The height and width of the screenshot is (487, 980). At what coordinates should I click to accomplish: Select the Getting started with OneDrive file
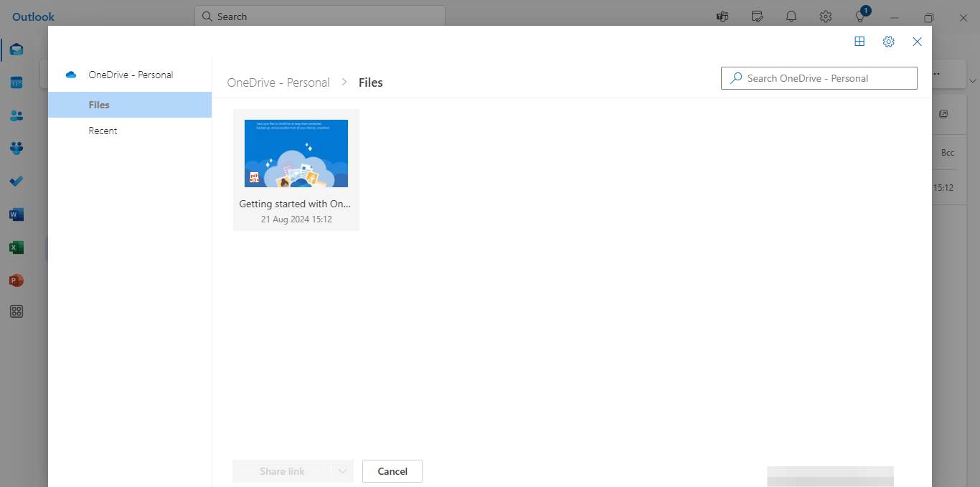click(296, 153)
